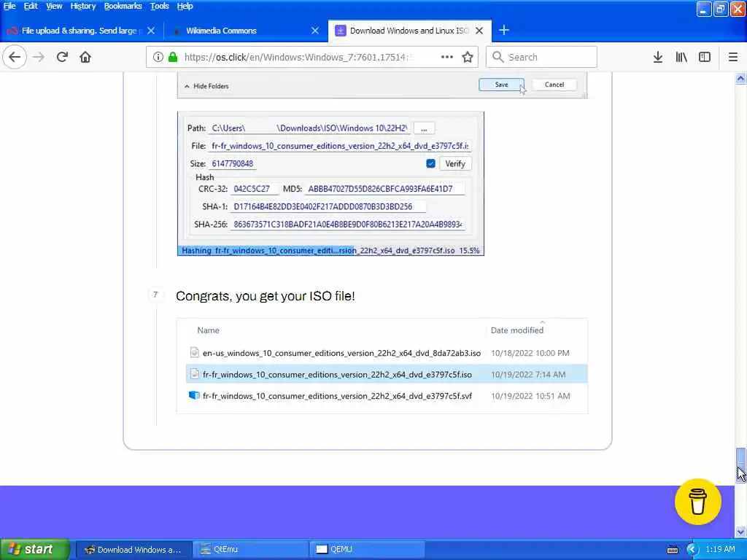Switch to Download Windows taskbar item

pos(134,550)
